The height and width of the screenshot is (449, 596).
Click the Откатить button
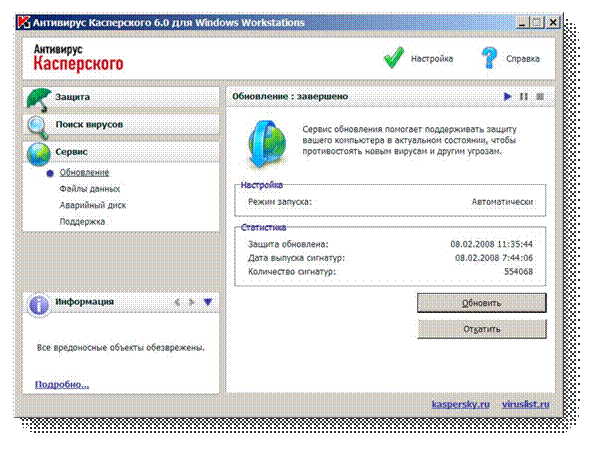point(482,329)
